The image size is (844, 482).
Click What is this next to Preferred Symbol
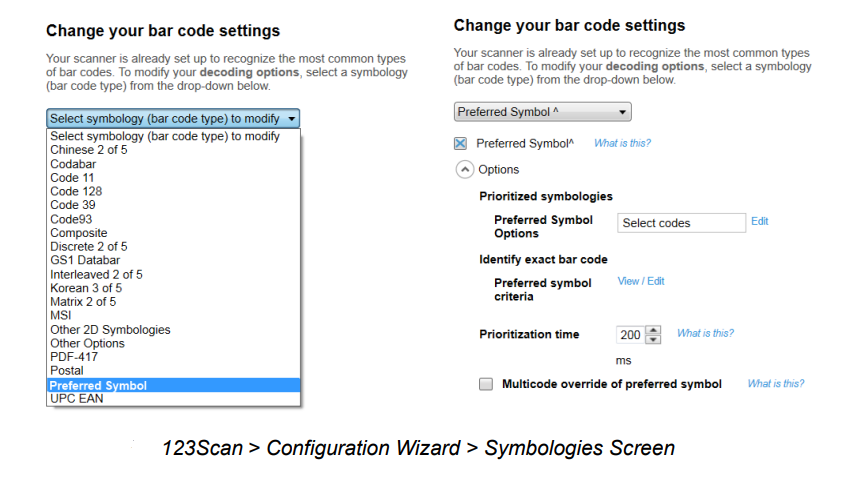622,143
